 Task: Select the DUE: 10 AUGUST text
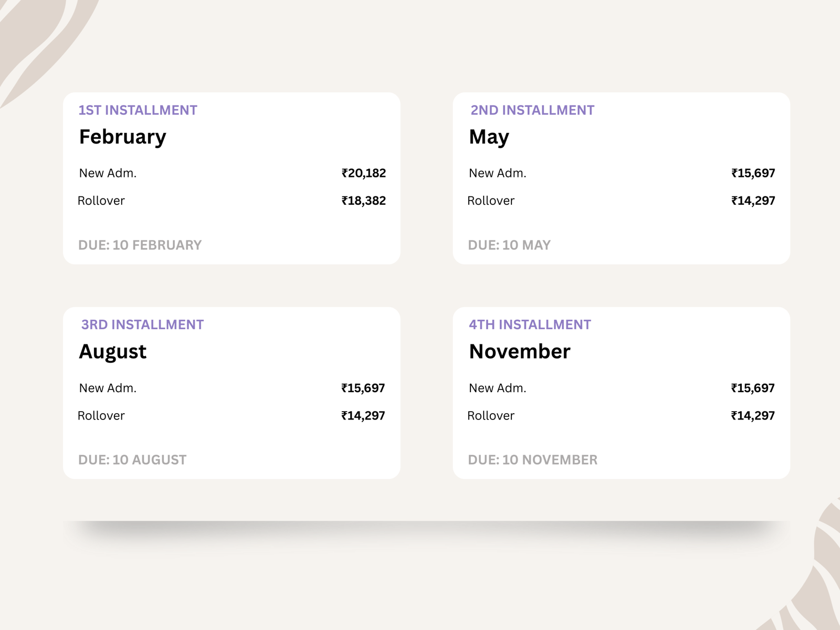tap(132, 460)
